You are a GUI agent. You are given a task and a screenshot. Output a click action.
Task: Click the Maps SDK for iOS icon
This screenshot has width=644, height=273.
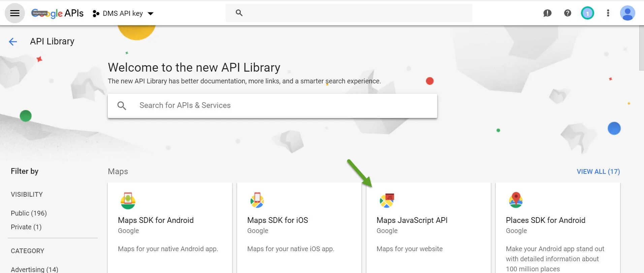[x=257, y=200]
